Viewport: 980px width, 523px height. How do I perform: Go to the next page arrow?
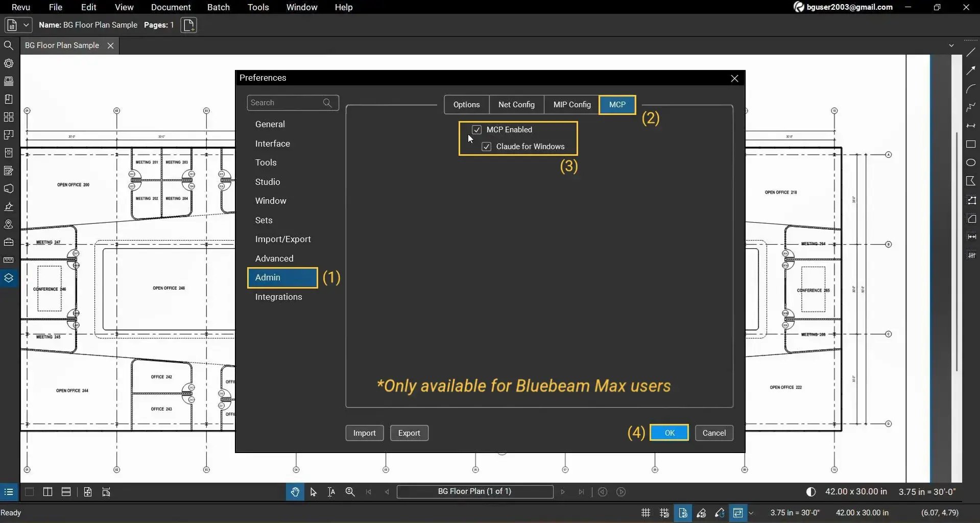(563, 492)
